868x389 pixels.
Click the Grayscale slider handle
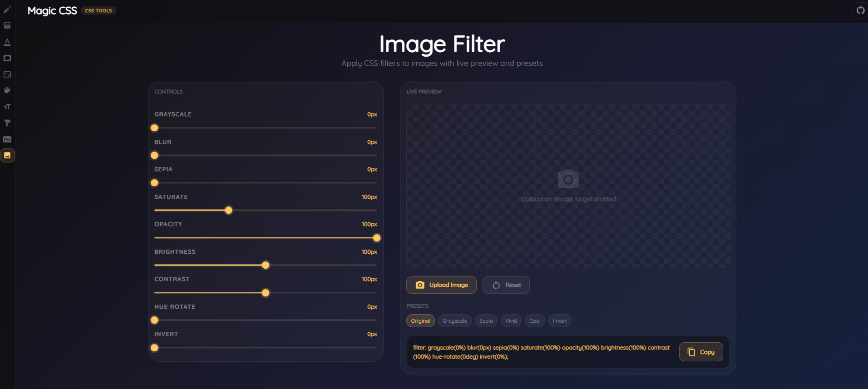pyautogui.click(x=155, y=128)
